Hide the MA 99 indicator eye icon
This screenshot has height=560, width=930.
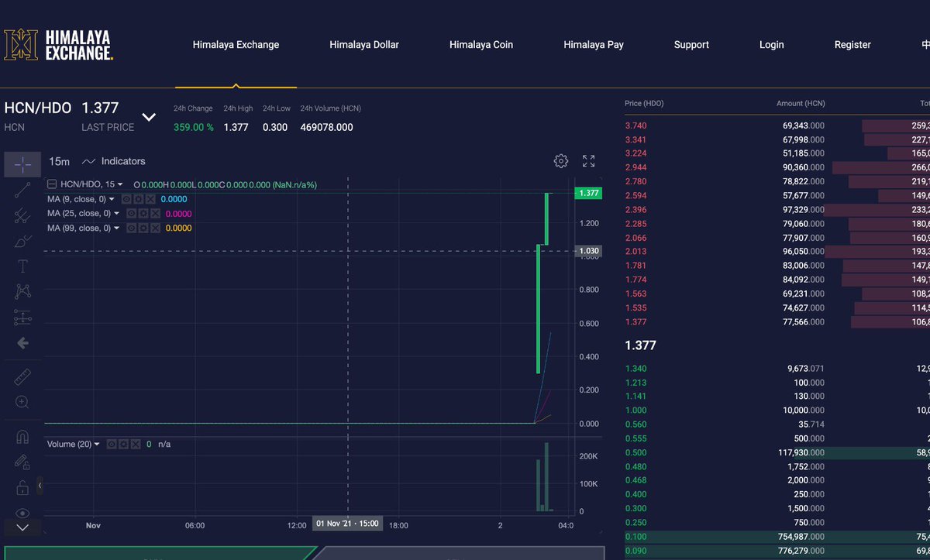pos(132,228)
